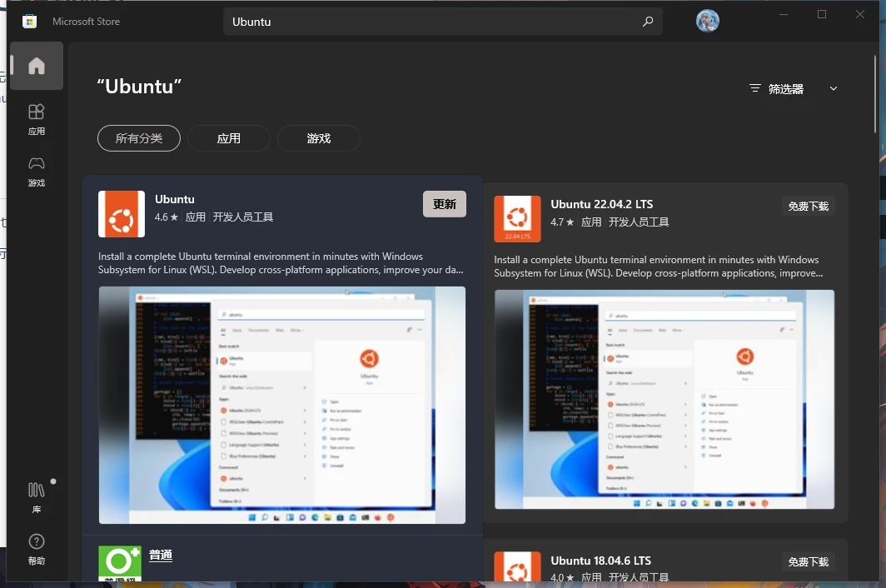Open the 库 (Library) sidebar icon

[36, 497]
